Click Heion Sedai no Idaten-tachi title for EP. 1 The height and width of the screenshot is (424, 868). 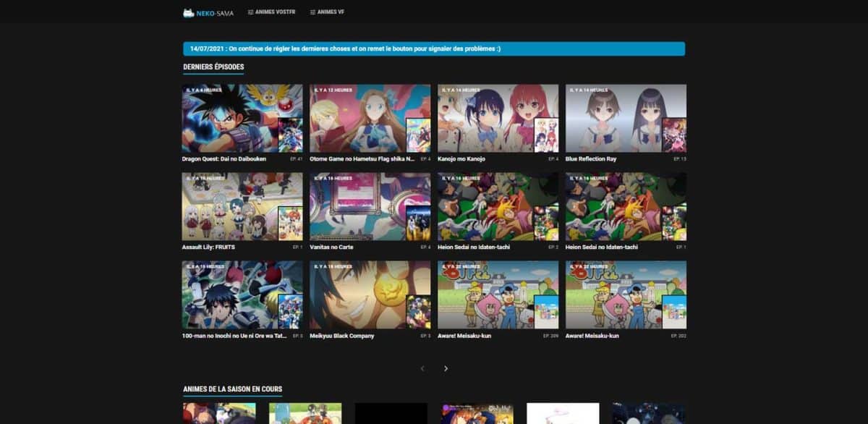click(600, 247)
